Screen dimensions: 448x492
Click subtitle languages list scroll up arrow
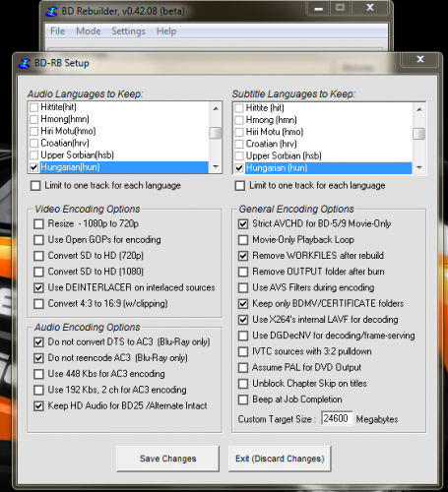pos(419,109)
